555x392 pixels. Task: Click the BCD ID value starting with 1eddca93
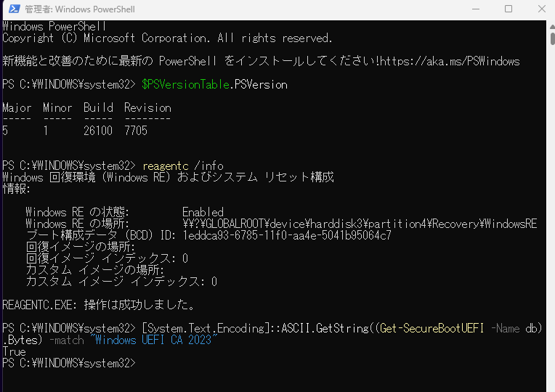[x=287, y=235]
